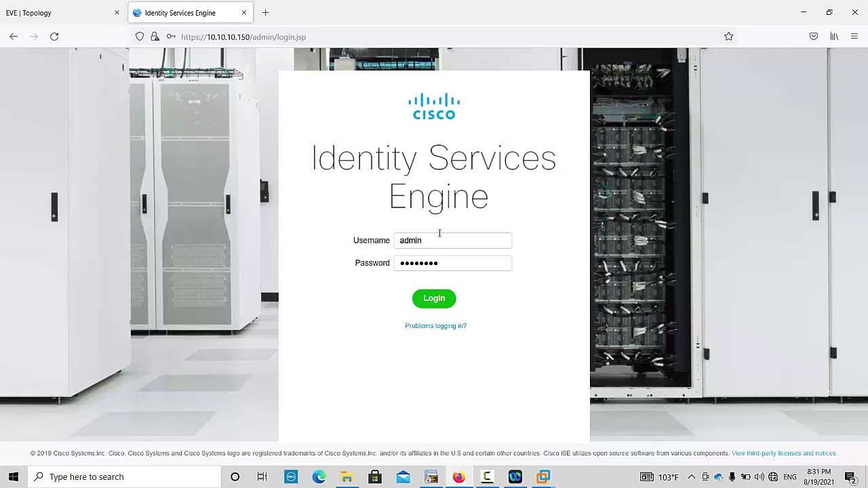Image resolution: width=868 pixels, height=488 pixels.
Task: Click the 'Password' label text
Action: click(x=372, y=263)
